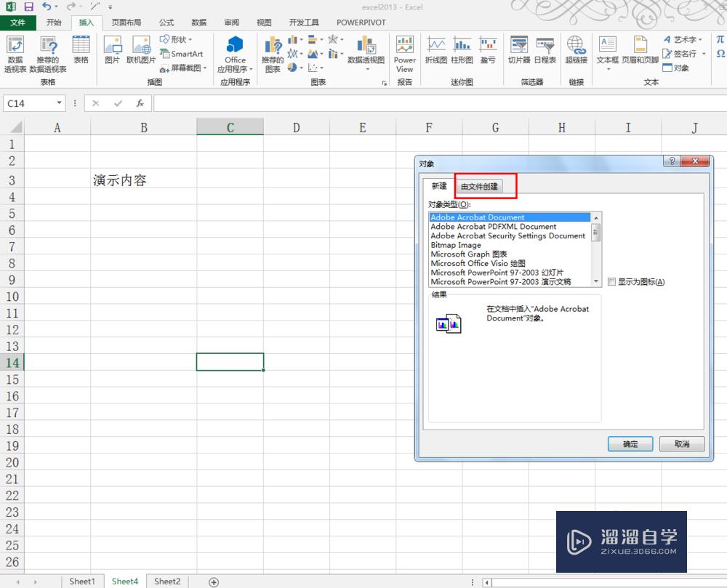Click the Select All corner triangle
Image resolution: width=727 pixels, height=588 pixels.
click(x=16, y=127)
